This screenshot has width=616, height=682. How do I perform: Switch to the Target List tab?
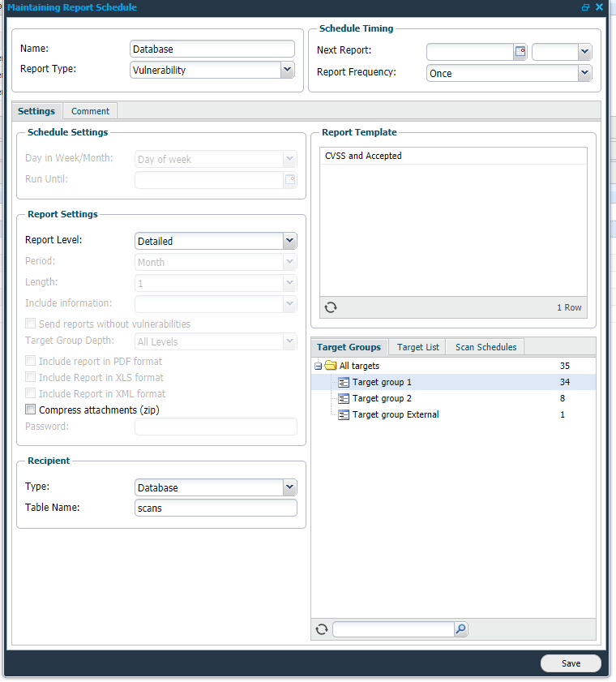(417, 347)
